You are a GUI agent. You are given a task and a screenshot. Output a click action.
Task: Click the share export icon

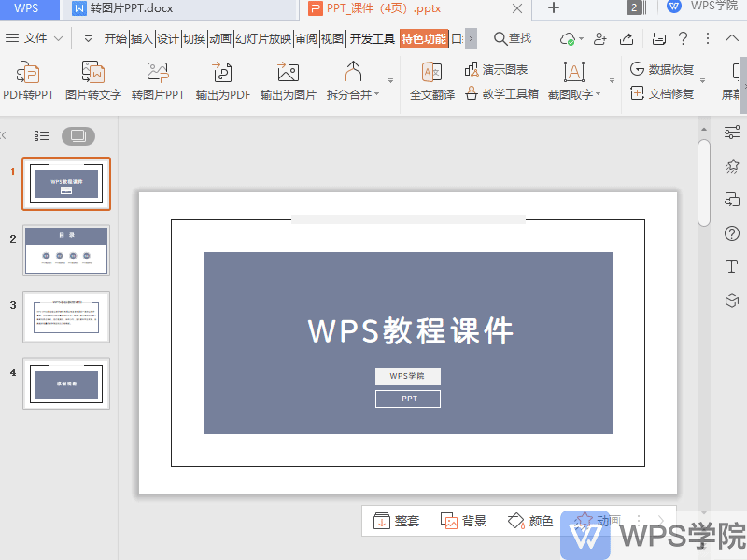tap(627, 38)
